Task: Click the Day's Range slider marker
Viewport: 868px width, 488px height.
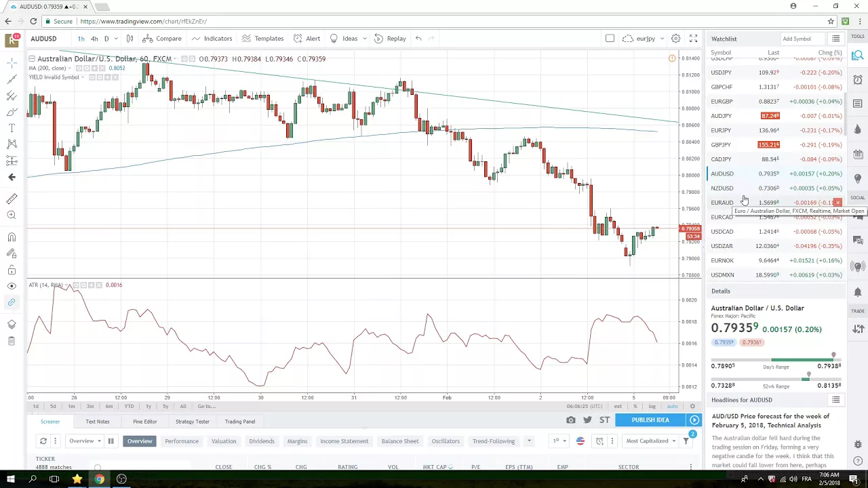Action: pyautogui.click(x=833, y=356)
